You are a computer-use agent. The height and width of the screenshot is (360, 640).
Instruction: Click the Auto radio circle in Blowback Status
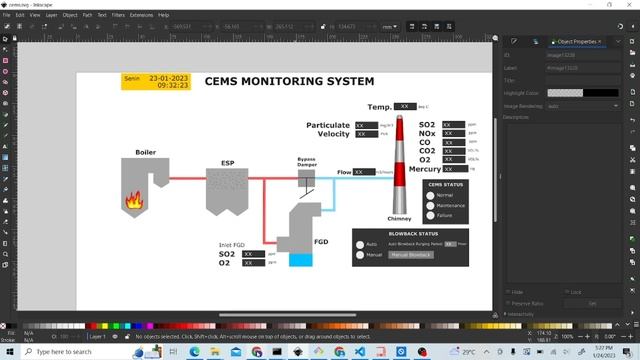tap(360, 244)
